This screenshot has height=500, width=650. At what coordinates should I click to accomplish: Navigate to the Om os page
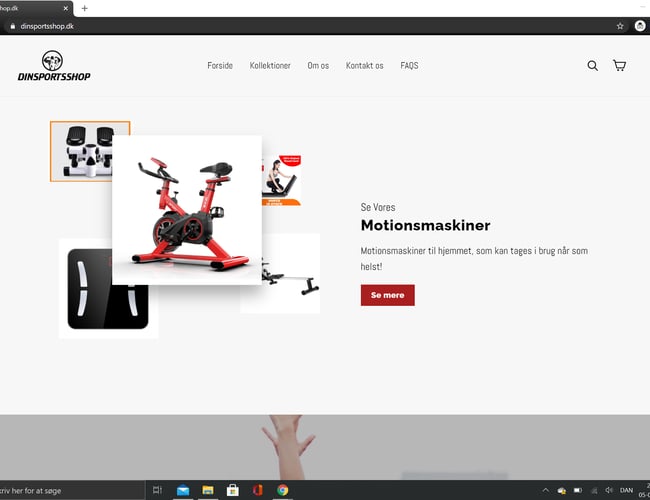pyautogui.click(x=318, y=66)
